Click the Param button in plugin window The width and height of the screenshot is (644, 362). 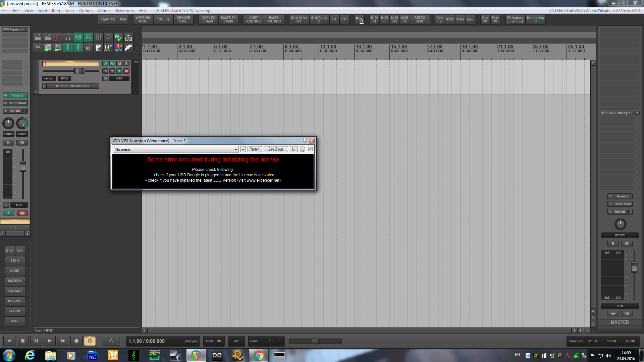[254, 149]
